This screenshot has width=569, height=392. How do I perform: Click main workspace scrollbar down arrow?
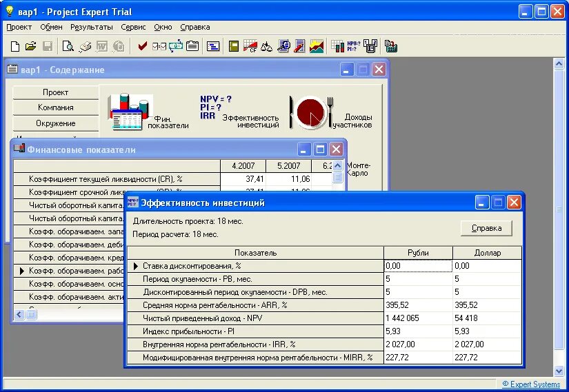click(559, 371)
